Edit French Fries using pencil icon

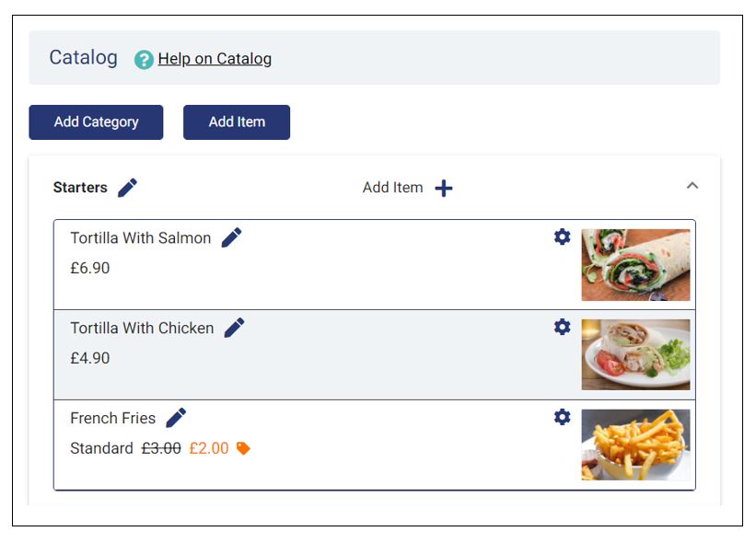point(176,418)
